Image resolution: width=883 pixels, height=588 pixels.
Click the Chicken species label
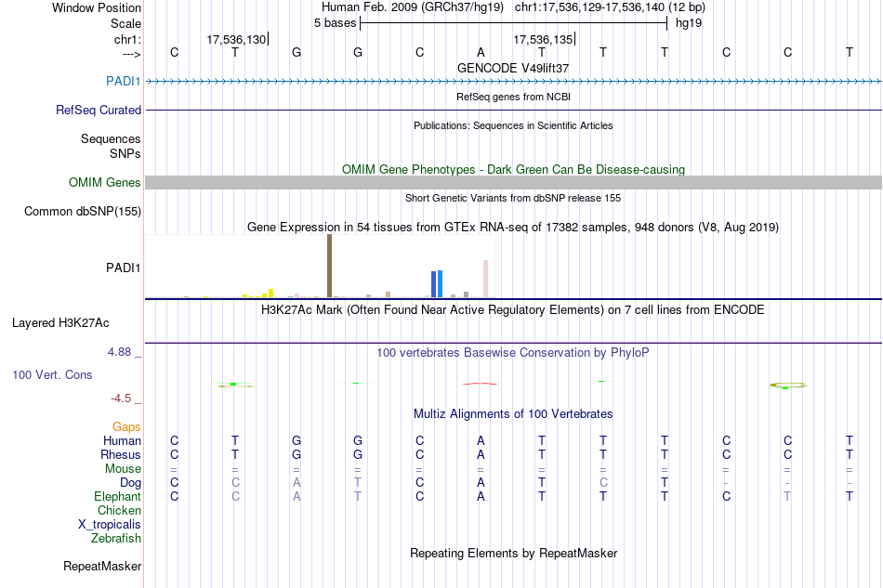(x=119, y=510)
